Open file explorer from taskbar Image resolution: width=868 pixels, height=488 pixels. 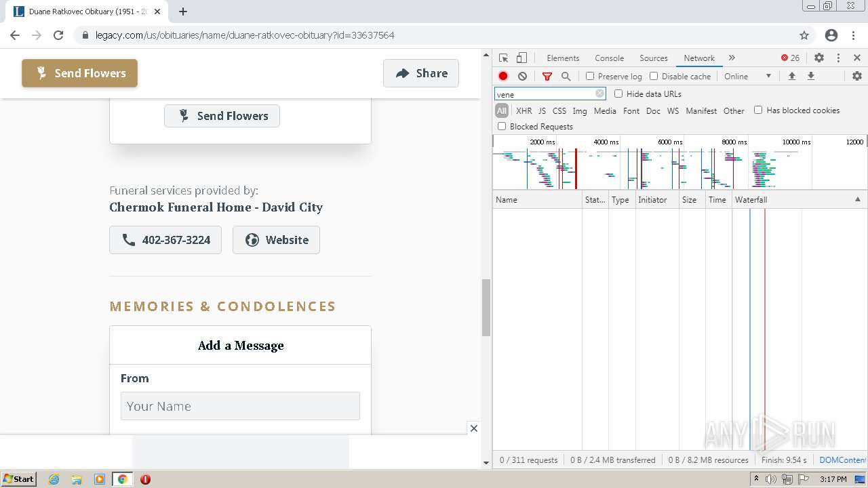(77, 479)
